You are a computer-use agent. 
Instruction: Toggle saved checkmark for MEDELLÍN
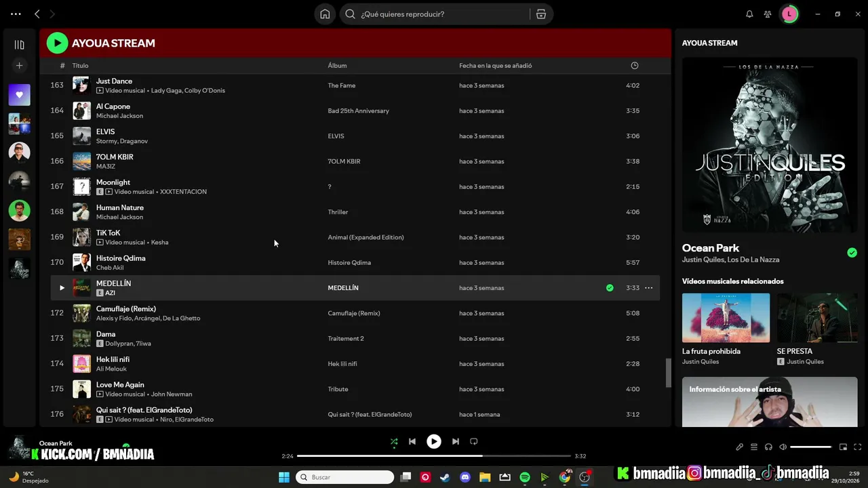[610, 288]
